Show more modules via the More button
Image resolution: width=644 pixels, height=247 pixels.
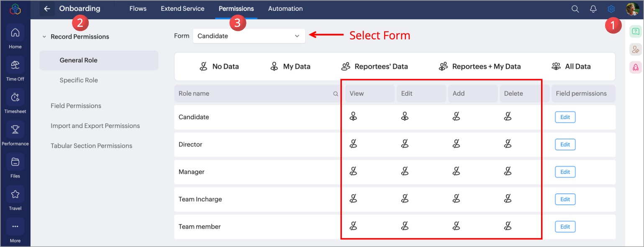(x=15, y=226)
